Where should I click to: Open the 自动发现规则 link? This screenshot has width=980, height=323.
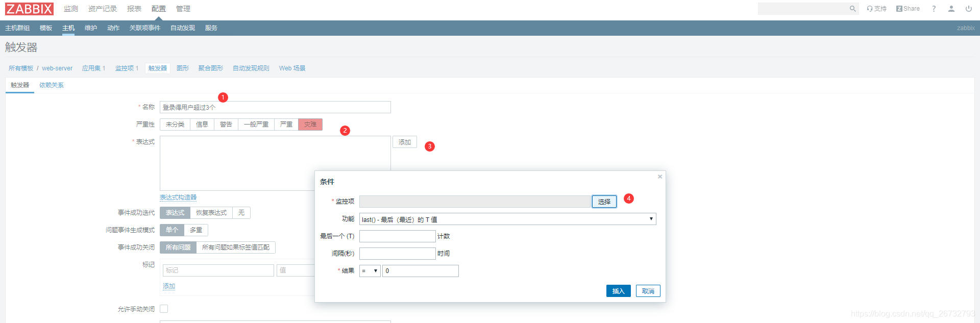pyautogui.click(x=251, y=68)
